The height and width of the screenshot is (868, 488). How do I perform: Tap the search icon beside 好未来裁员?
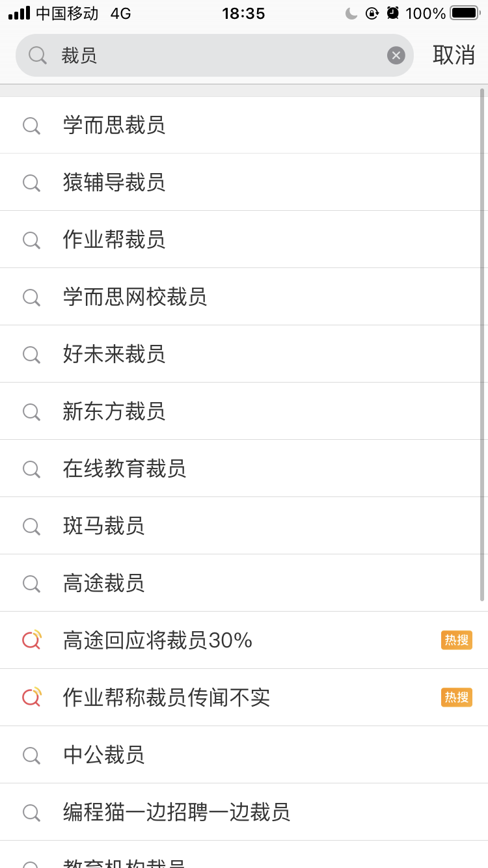pyautogui.click(x=31, y=355)
